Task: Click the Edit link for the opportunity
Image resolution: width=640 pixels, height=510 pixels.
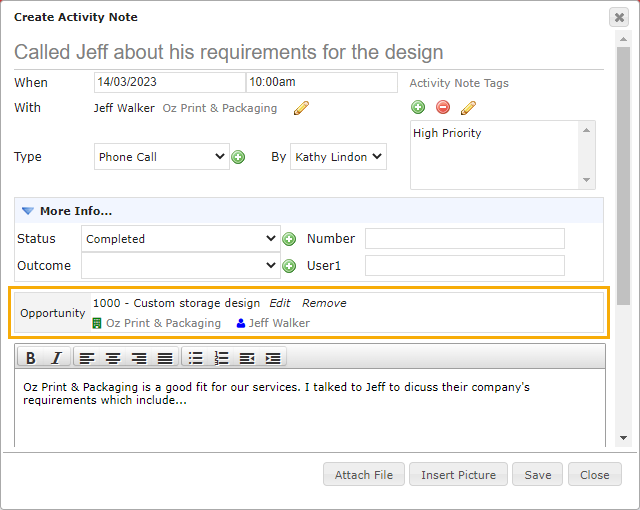Action: 280,303
